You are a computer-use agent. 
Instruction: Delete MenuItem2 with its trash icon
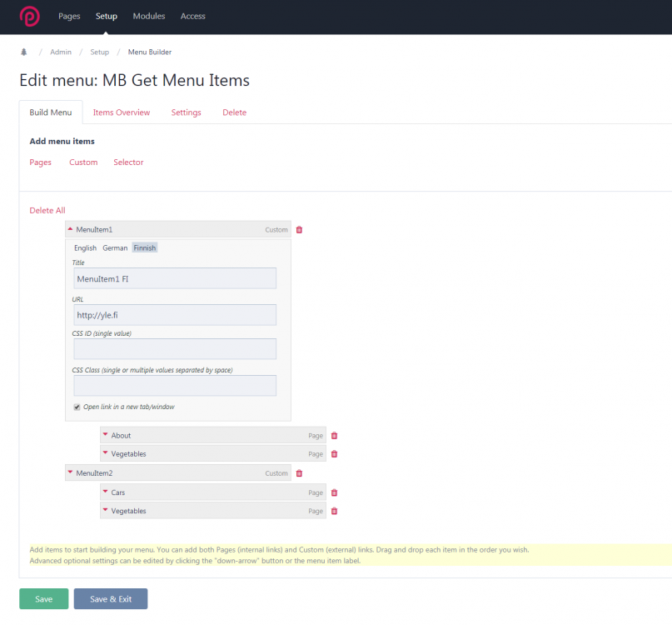point(299,472)
